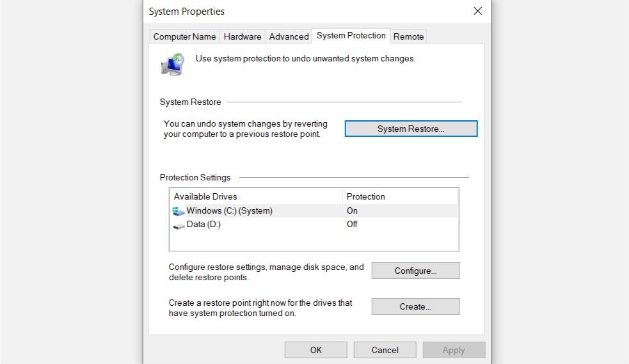Open Configure restore settings button
Screen dimensions: 629x364
tap(415, 271)
